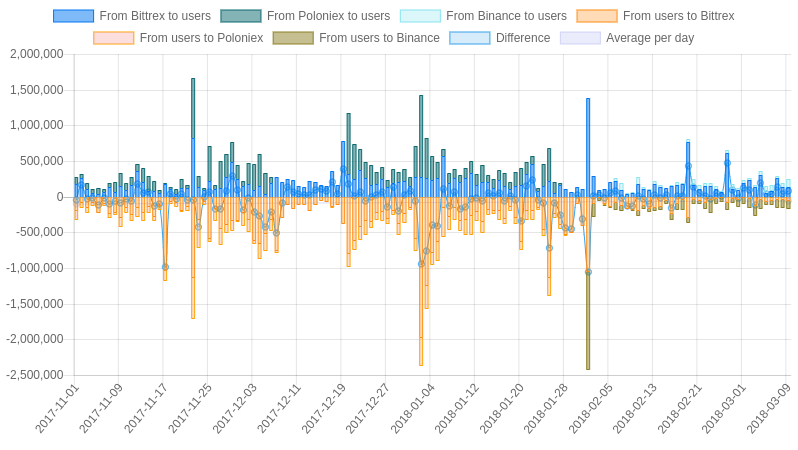Click the Difference point dipping to -1,000,000 near 2017-11-17
This screenshot has height=450, width=798.
[165, 267]
